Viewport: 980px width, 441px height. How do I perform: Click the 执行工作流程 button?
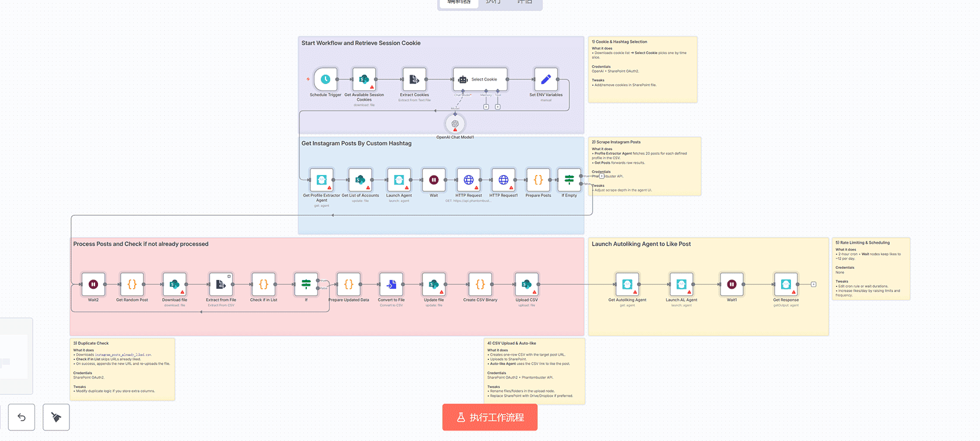click(489, 417)
